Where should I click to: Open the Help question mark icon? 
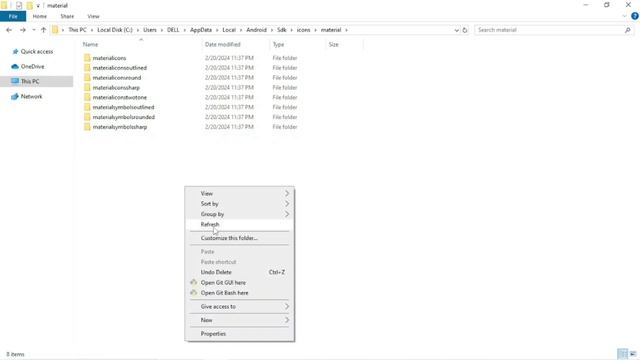point(635,16)
